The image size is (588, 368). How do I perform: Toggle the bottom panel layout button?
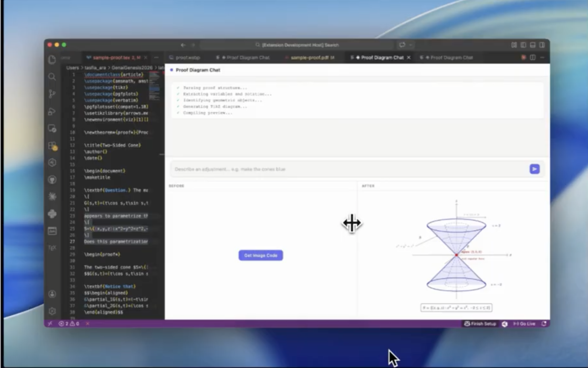(x=533, y=45)
